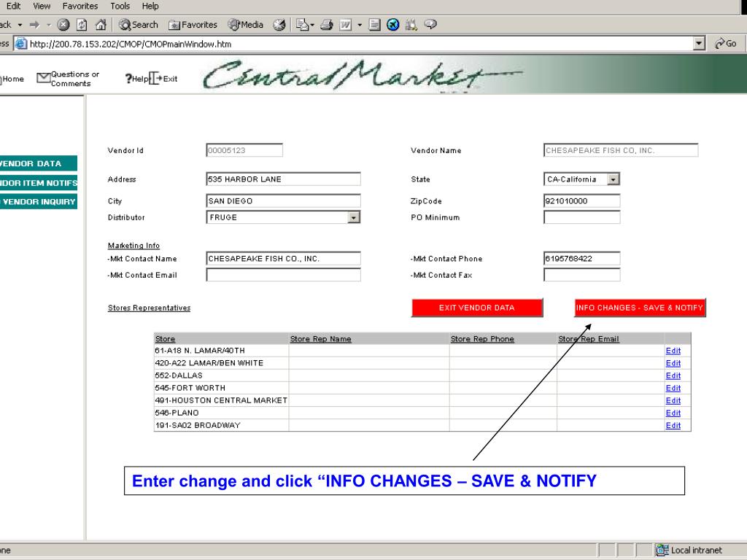The height and width of the screenshot is (560, 747).
Task: Click the Vendor Id field 00005123
Action: pyautogui.click(x=244, y=150)
